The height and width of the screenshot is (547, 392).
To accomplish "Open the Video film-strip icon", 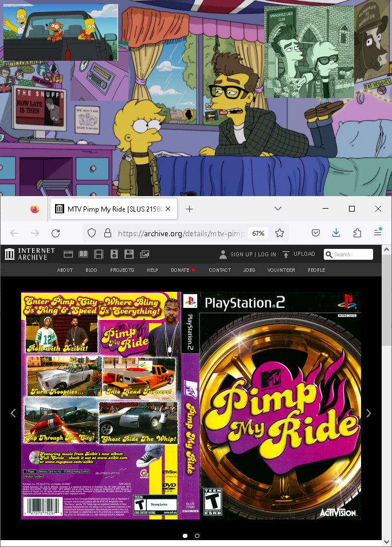I will (x=99, y=254).
